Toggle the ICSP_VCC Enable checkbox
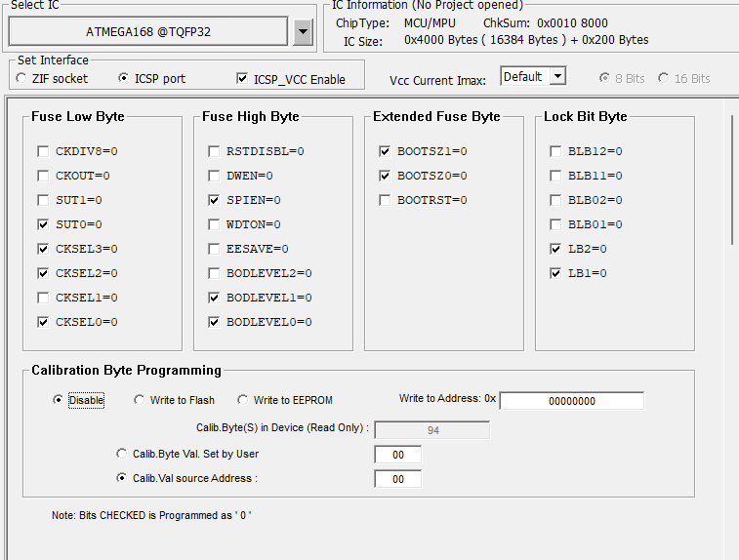This screenshot has width=739, height=560. click(243, 79)
